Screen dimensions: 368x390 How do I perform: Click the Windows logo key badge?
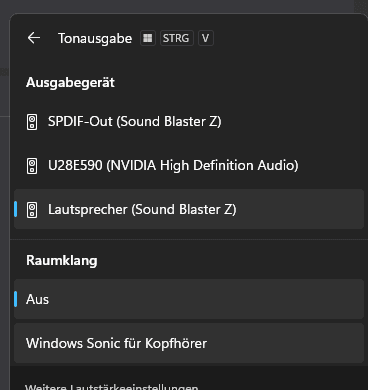pos(148,38)
